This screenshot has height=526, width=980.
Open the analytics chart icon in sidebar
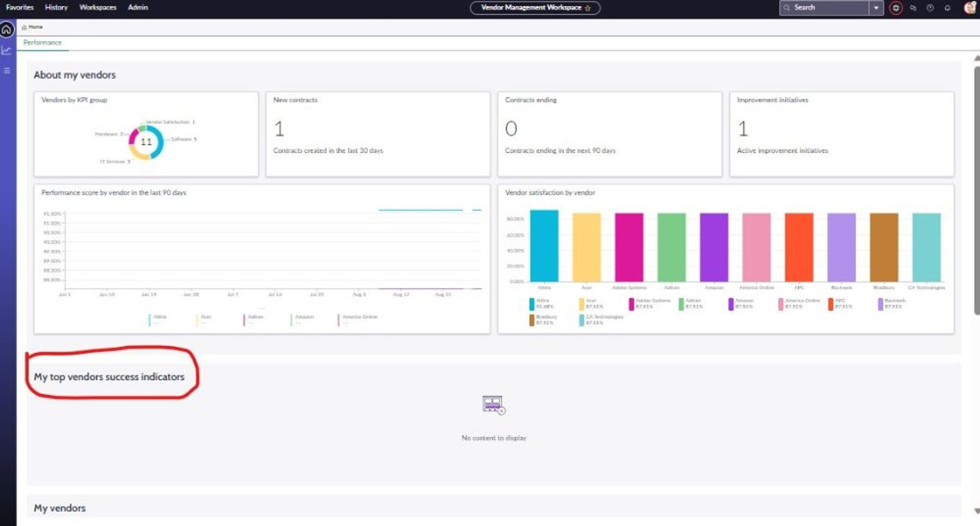click(x=6, y=50)
